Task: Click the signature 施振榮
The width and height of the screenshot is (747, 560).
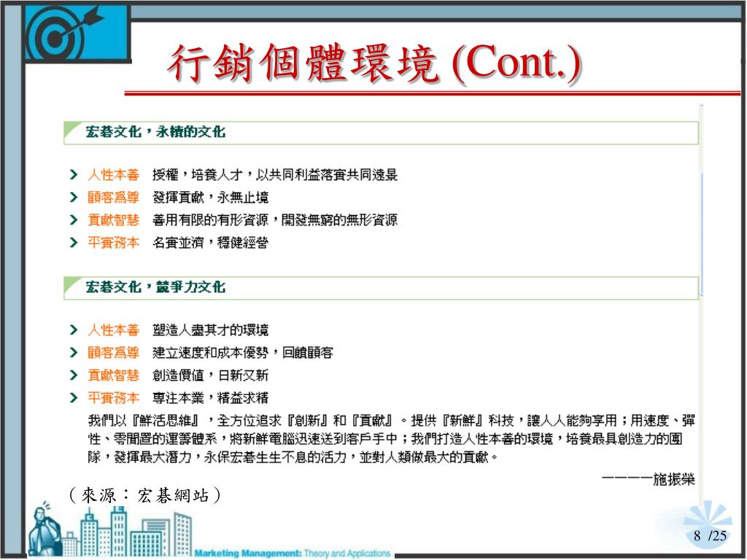Action: point(673,479)
